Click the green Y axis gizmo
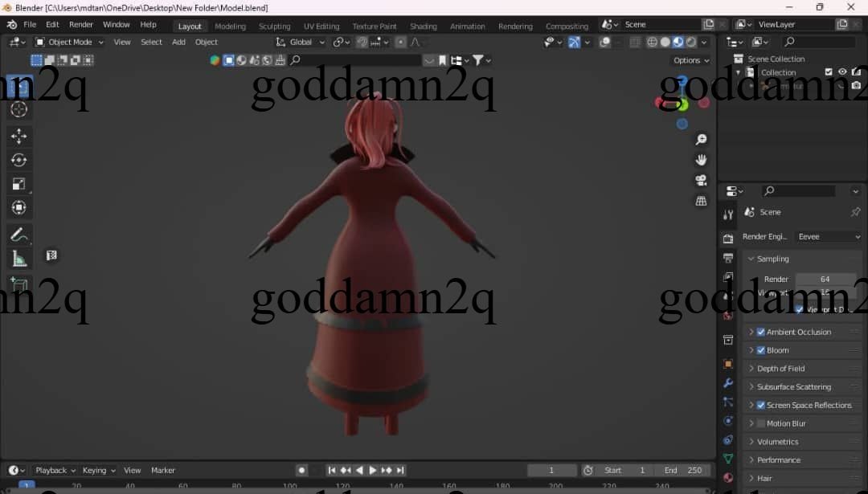This screenshot has width=868, height=494. coord(682,104)
